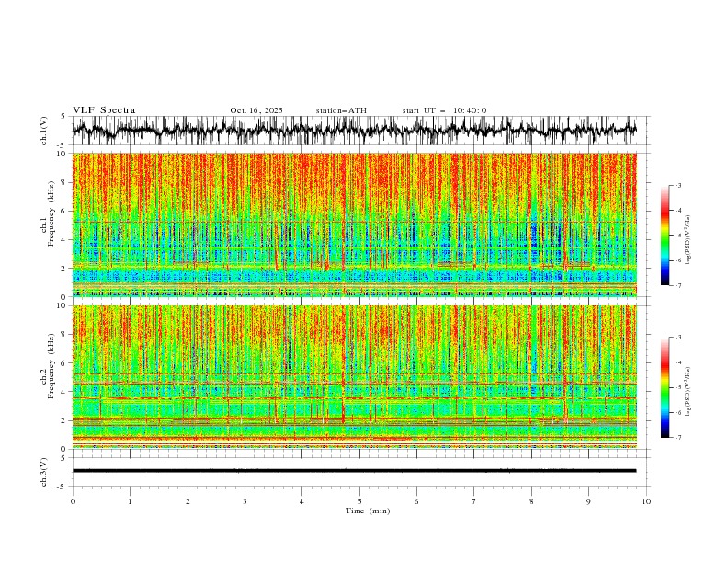Click the '-7' tick on ch.2 colorbar
Viewport: 728px width, 563px height.
point(677,438)
